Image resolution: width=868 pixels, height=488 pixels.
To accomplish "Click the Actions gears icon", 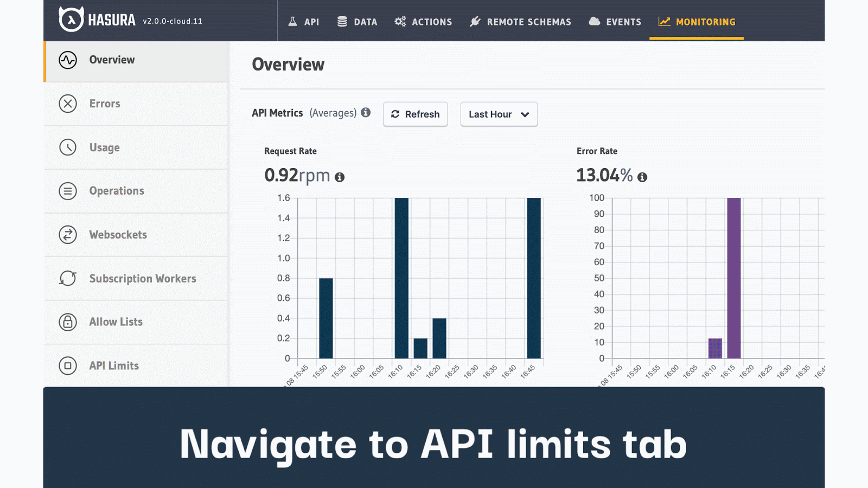I will (400, 22).
